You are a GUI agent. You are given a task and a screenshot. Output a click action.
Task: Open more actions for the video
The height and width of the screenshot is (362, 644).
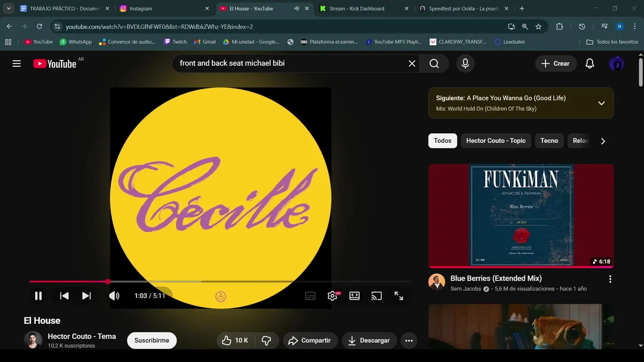(409, 340)
